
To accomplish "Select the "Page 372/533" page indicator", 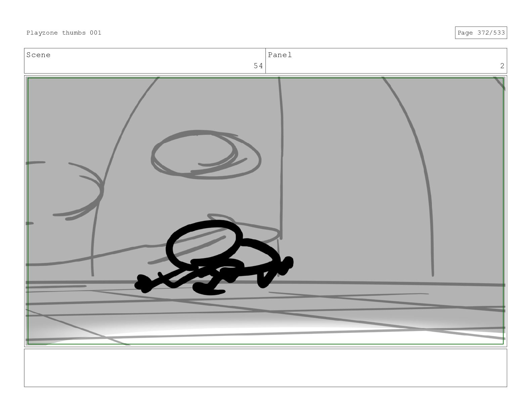I will [481, 33].
